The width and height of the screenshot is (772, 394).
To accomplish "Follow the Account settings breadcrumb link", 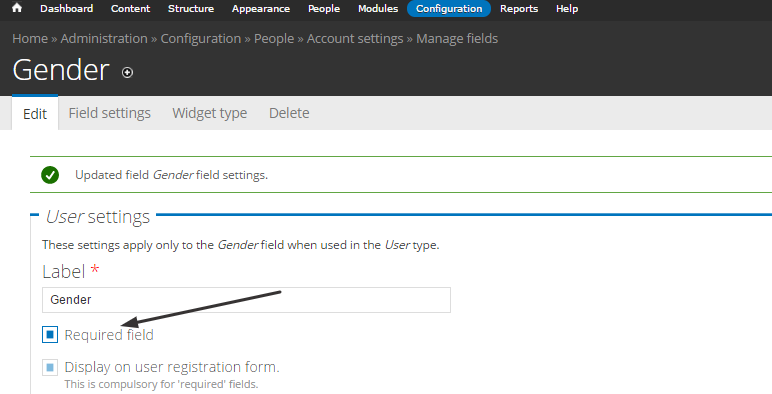I will click(355, 38).
